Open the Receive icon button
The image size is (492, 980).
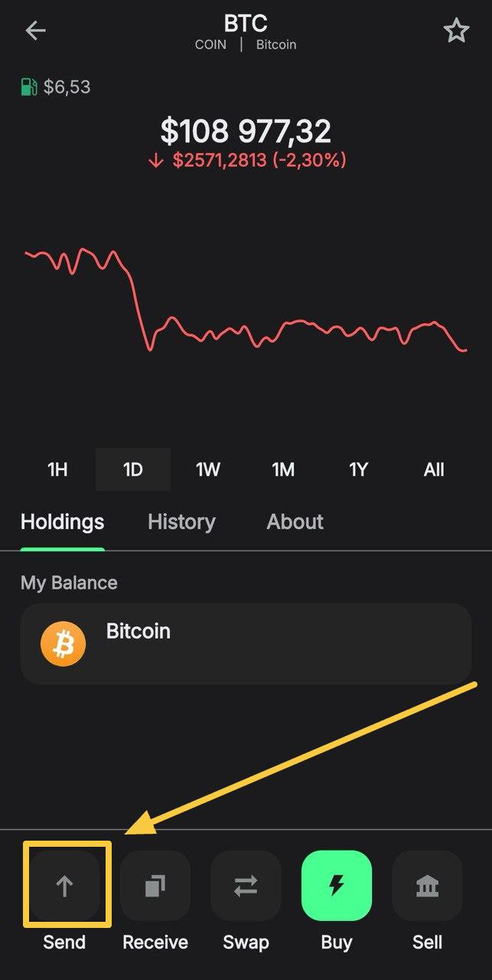click(x=155, y=886)
